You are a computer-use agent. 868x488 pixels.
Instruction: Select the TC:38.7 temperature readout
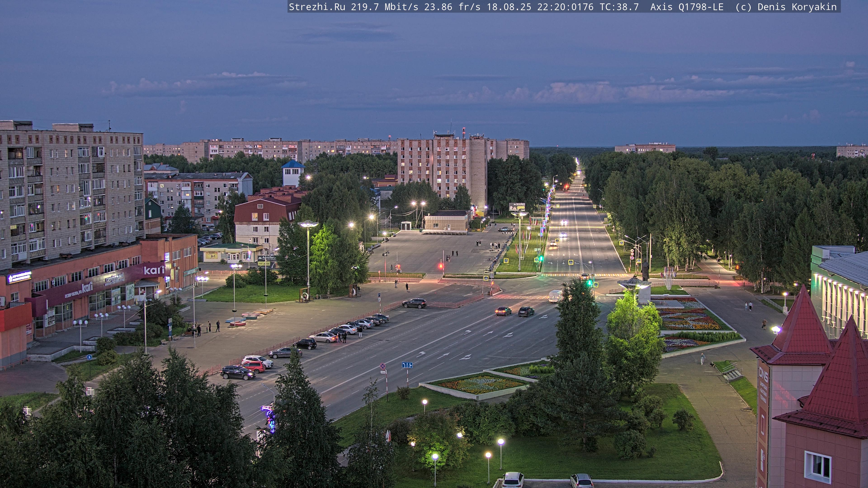(x=619, y=7)
